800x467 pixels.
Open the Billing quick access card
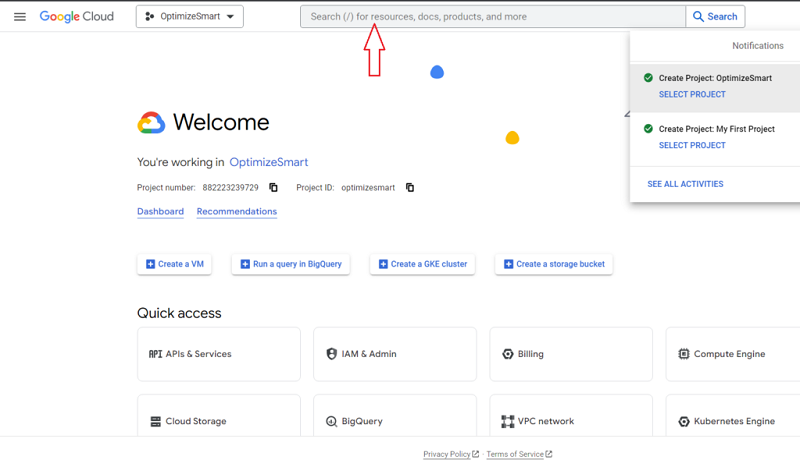click(571, 354)
